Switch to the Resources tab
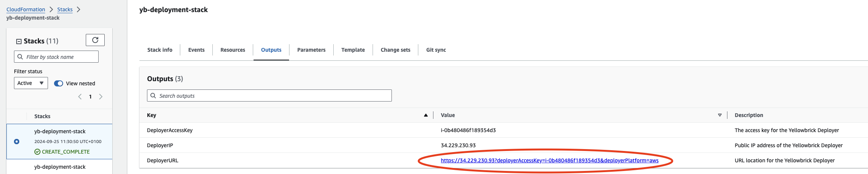This screenshot has width=868, height=174. (x=233, y=50)
